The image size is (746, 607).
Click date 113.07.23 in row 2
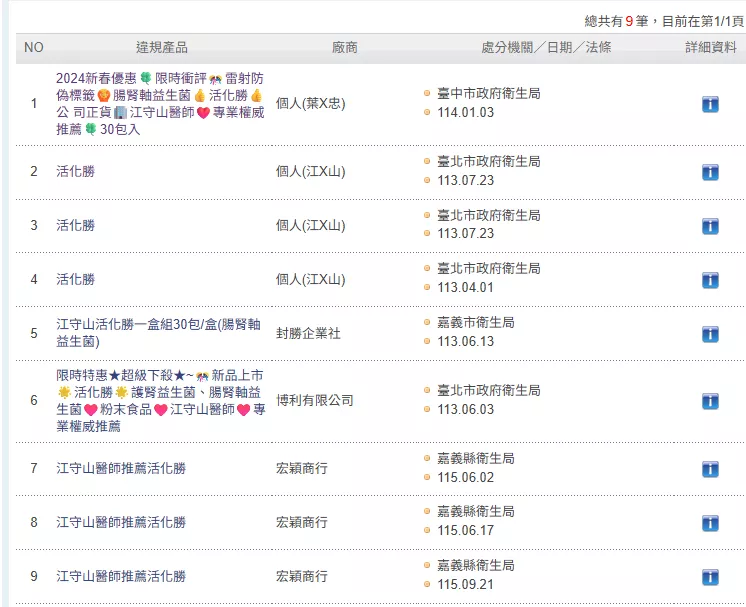tap(466, 181)
